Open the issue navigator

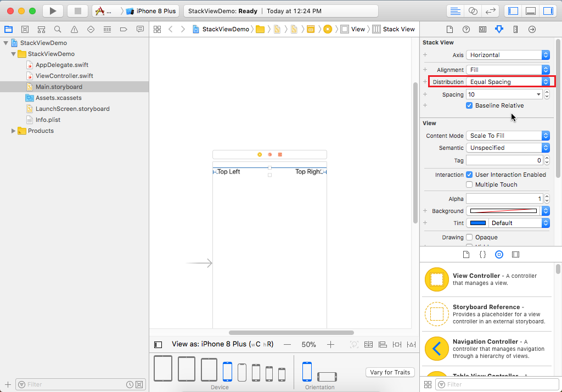tap(74, 30)
